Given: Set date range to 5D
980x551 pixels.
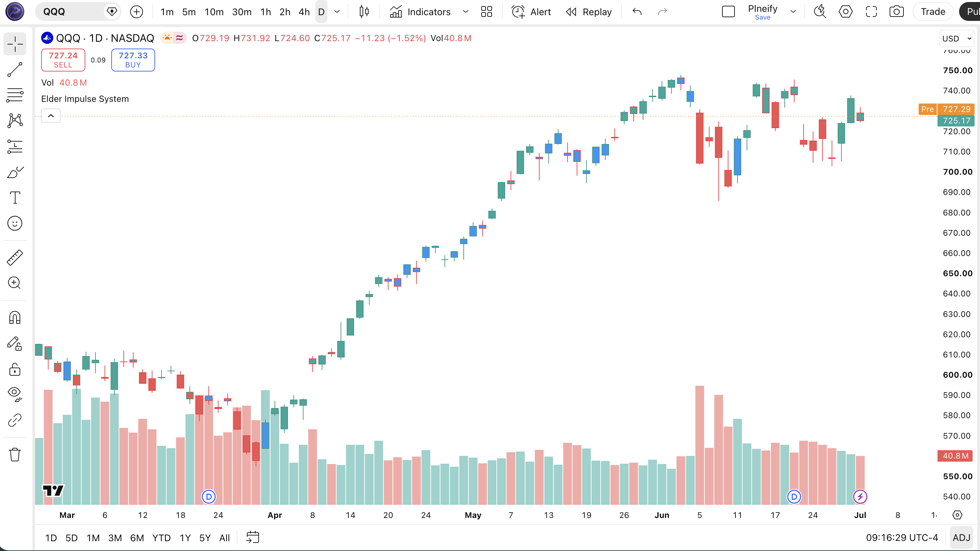Looking at the screenshot, I should pos(71,538).
